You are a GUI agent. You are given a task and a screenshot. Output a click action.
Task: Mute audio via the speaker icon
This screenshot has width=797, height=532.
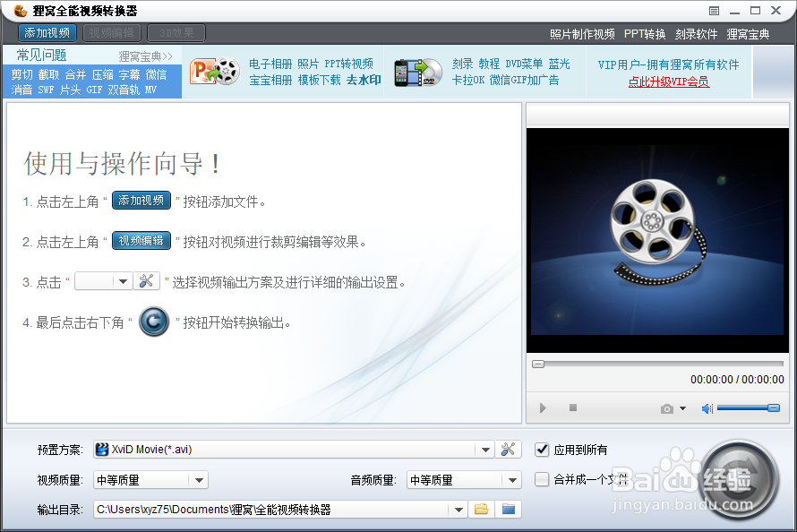[x=707, y=408]
